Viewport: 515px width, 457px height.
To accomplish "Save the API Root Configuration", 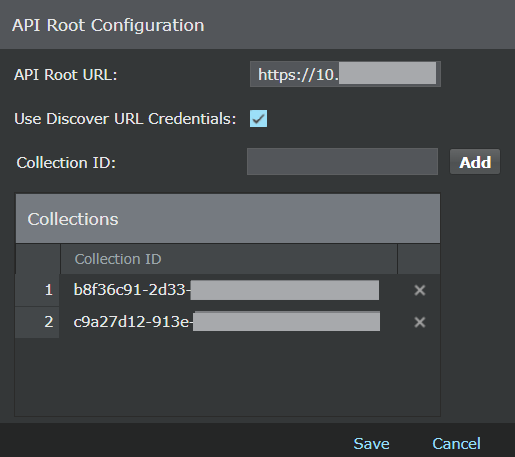I will point(371,444).
